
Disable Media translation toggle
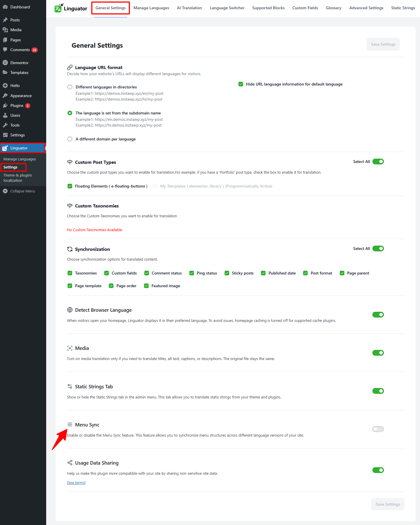(378, 353)
